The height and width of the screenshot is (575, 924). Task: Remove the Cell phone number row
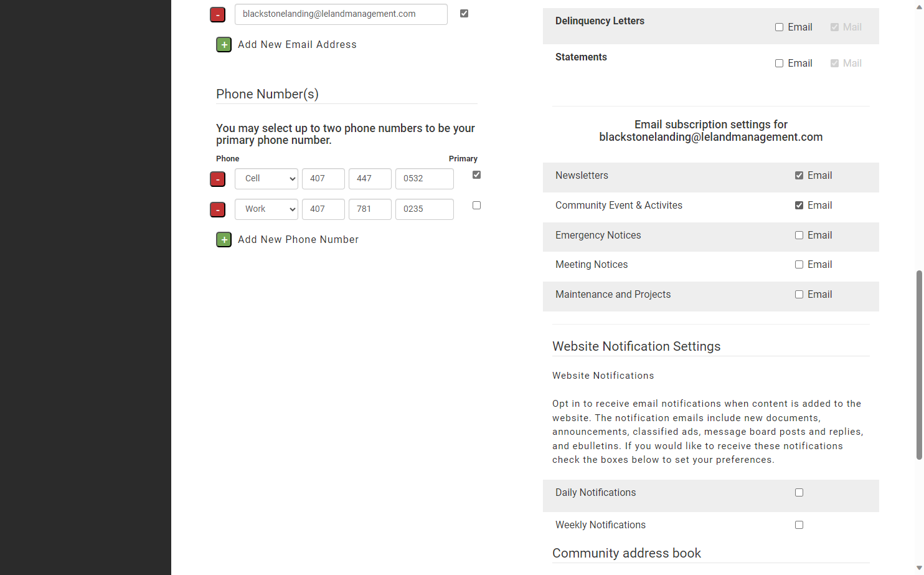coord(217,179)
